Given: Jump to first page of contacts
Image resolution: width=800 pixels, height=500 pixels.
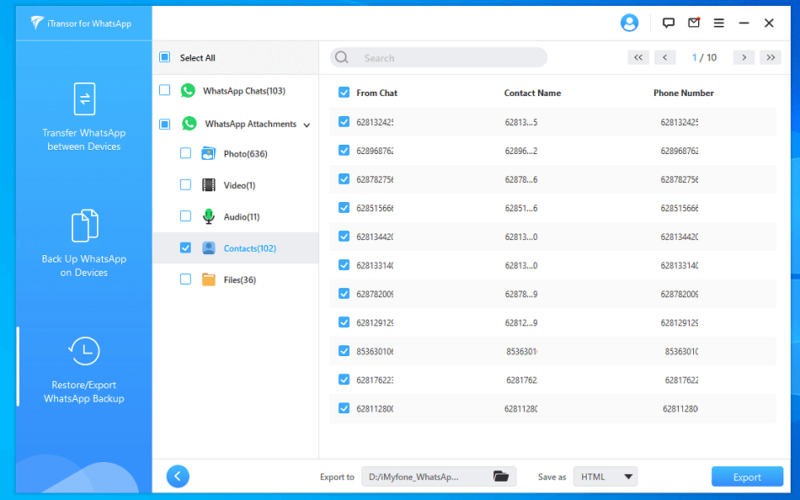Looking at the screenshot, I should tap(638, 58).
